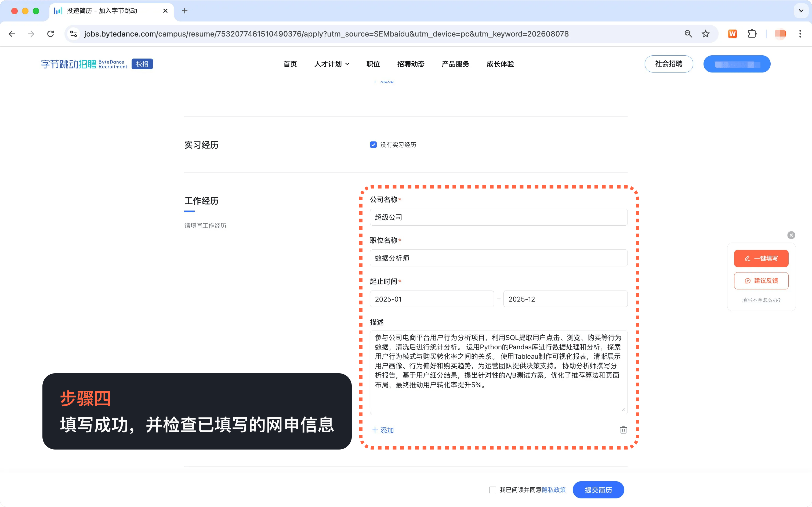
Task: Open the start date 2025-01 picker
Action: coord(432,299)
